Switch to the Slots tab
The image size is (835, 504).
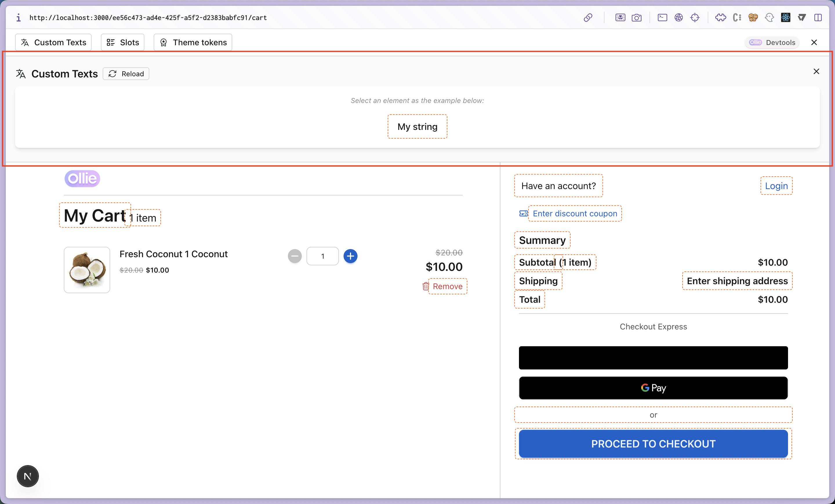pos(122,42)
